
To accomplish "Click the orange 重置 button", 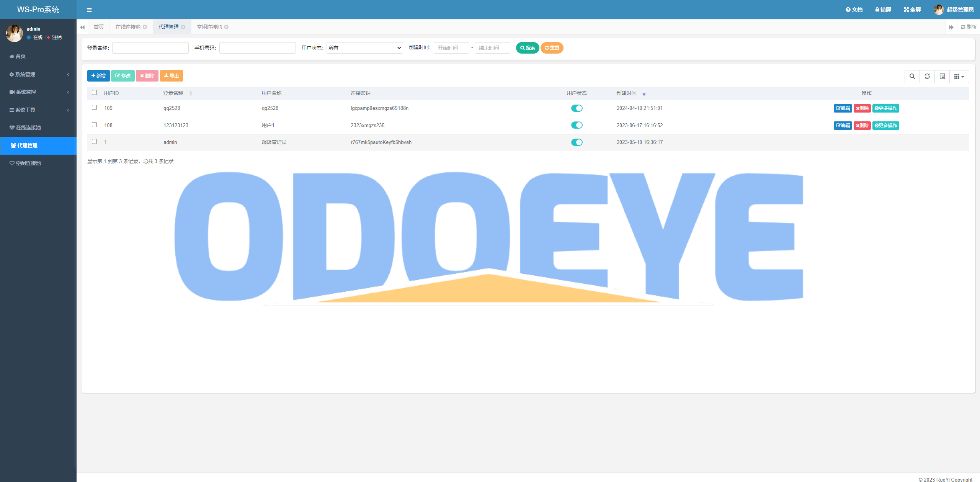I will click(x=552, y=48).
